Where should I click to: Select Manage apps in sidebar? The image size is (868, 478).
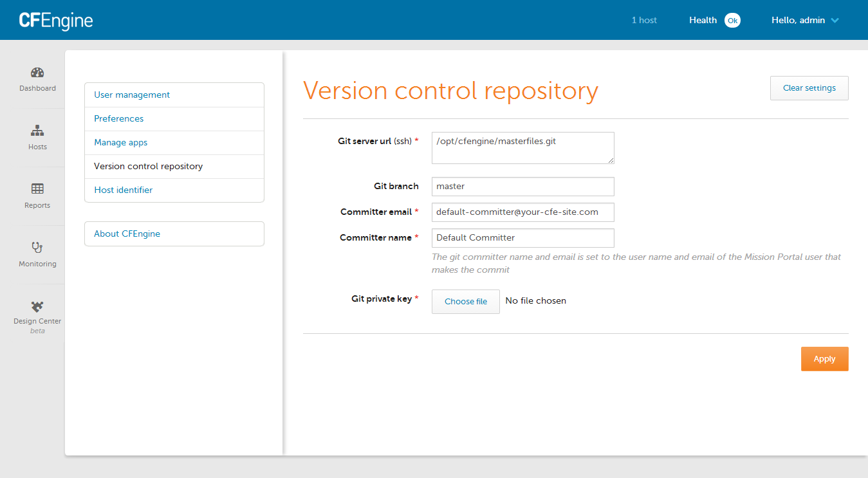point(174,142)
